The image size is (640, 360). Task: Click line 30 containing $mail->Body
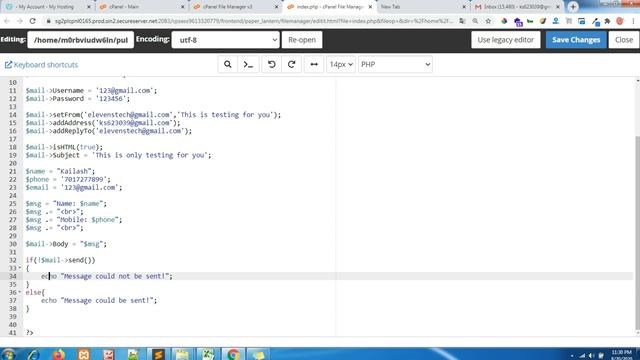point(66,244)
